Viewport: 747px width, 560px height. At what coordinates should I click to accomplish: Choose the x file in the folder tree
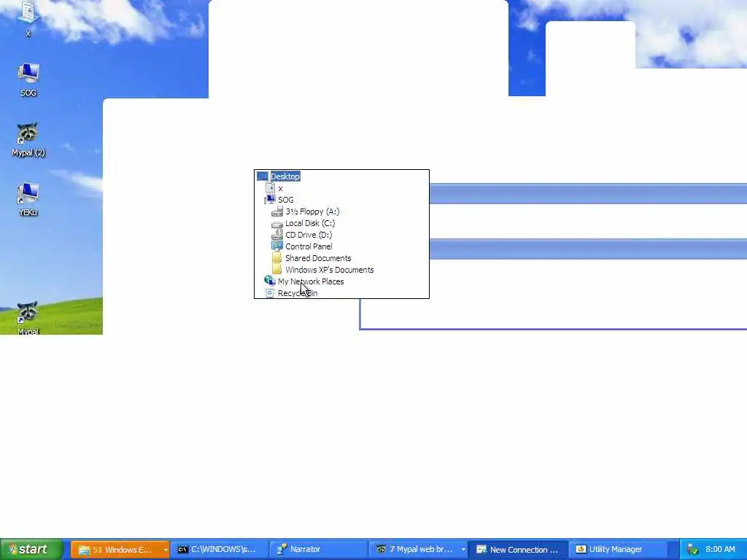tap(280, 188)
